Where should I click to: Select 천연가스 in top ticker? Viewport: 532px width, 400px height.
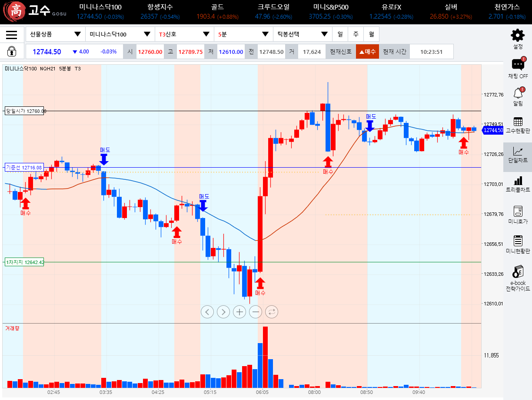coord(507,12)
